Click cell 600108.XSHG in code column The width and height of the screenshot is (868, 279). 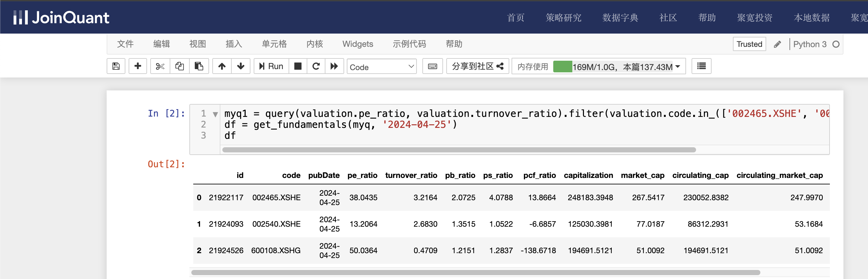[276, 251]
